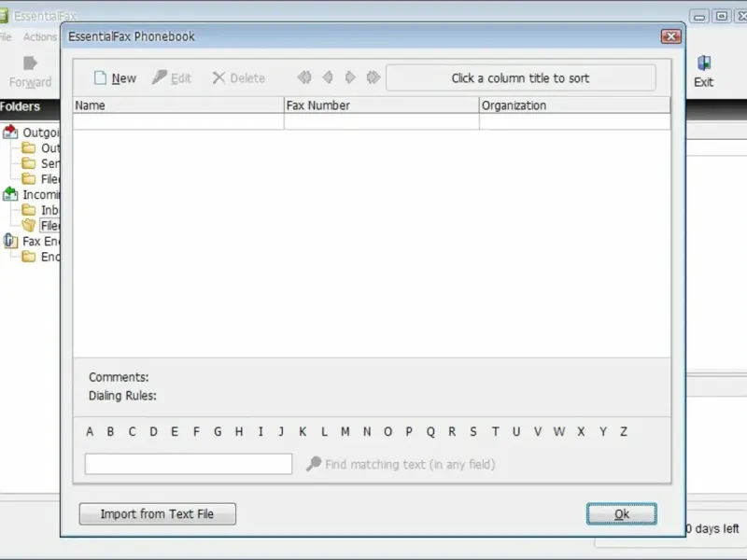Filter entries by letter P
747x560 pixels.
click(409, 431)
